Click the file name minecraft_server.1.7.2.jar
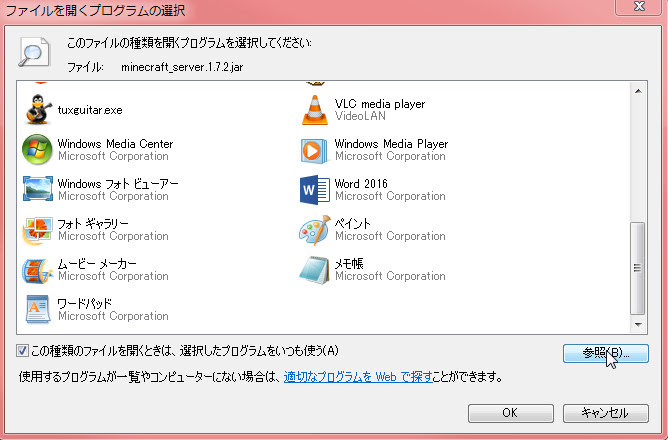This screenshot has width=668, height=440. click(x=182, y=67)
